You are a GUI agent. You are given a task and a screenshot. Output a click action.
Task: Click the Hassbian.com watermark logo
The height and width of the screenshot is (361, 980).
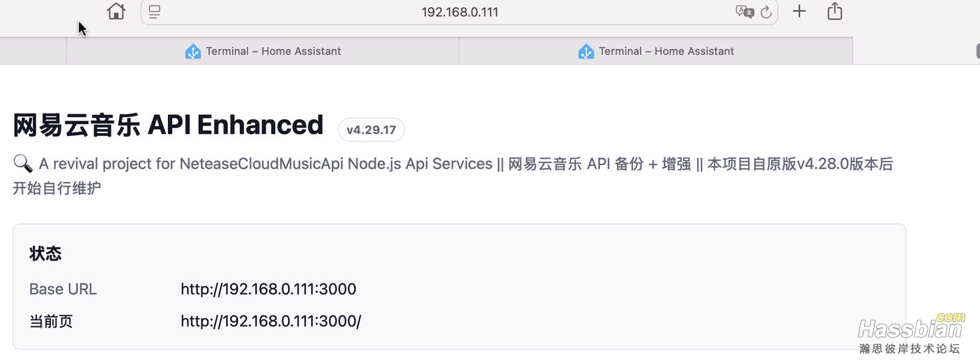(910, 335)
